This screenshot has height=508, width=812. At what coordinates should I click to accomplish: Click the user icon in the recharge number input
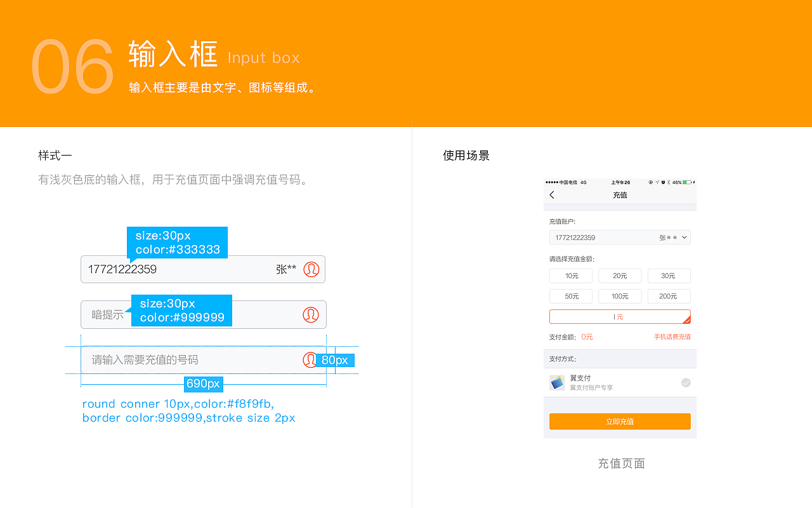point(310,360)
